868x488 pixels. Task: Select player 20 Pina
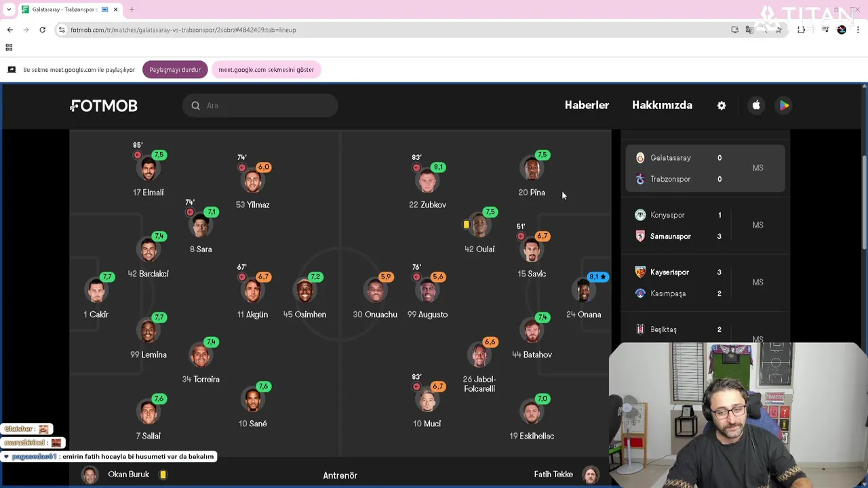(532, 174)
